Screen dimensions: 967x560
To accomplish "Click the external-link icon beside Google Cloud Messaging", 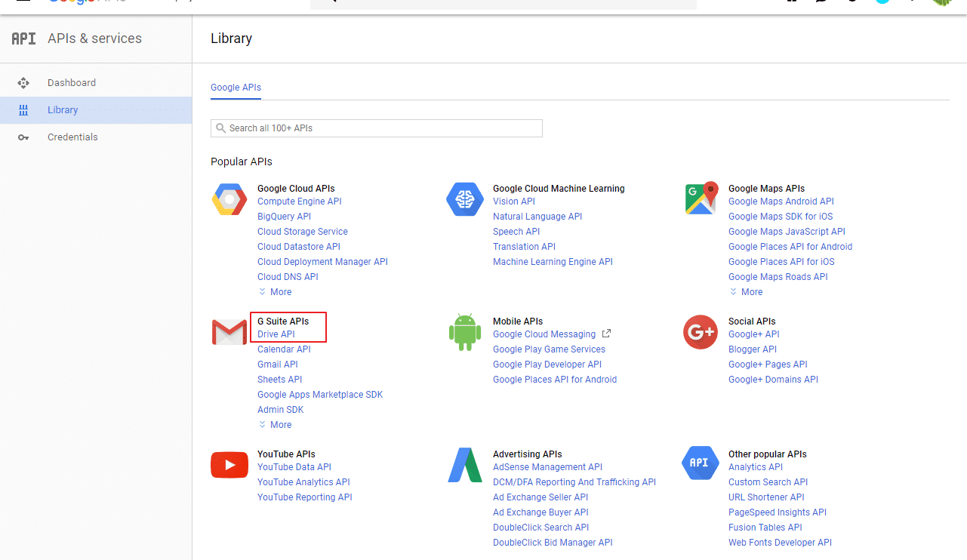I will coord(605,334).
